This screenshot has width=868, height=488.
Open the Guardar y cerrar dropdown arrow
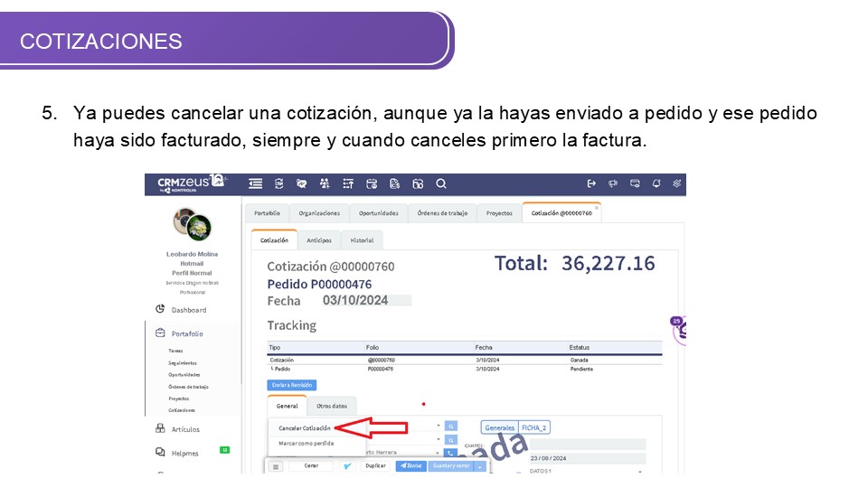pyautogui.click(x=480, y=466)
